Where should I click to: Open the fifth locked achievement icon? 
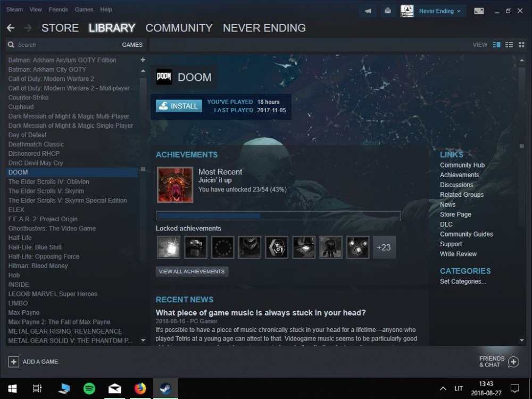coord(277,247)
